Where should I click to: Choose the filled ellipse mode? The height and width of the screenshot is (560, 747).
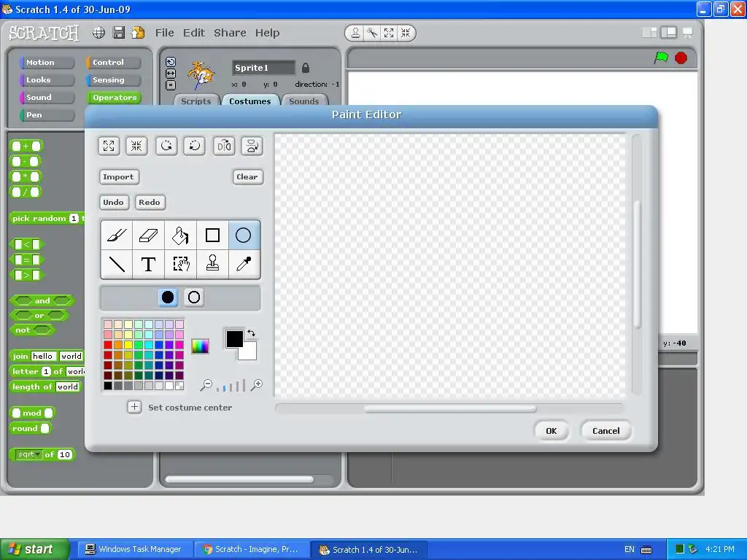[168, 297]
